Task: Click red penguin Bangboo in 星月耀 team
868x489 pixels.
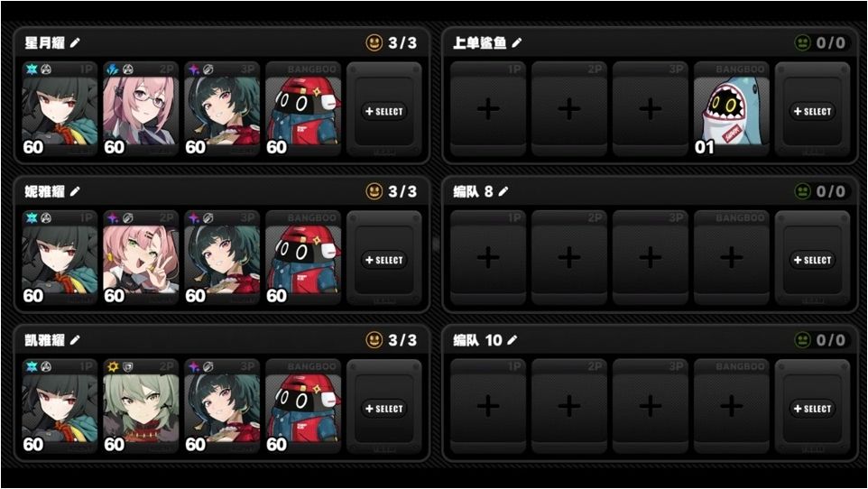Action: tap(303, 110)
